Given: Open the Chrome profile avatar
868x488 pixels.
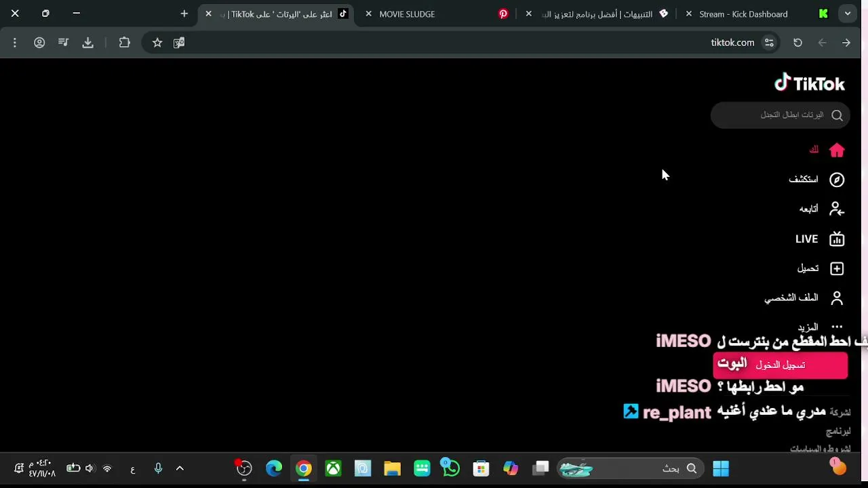Looking at the screenshot, I should tap(39, 43).
